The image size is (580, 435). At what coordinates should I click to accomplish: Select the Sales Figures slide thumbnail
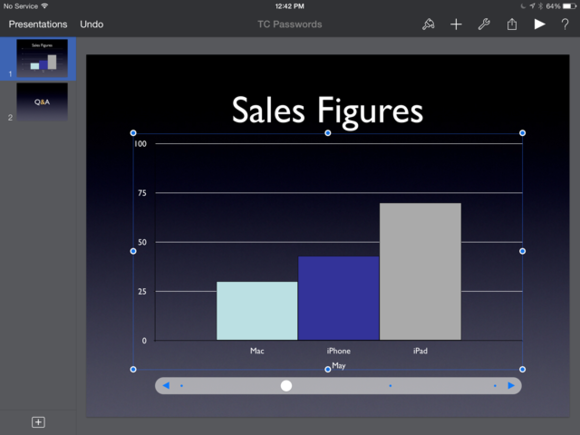coord(42,58)
